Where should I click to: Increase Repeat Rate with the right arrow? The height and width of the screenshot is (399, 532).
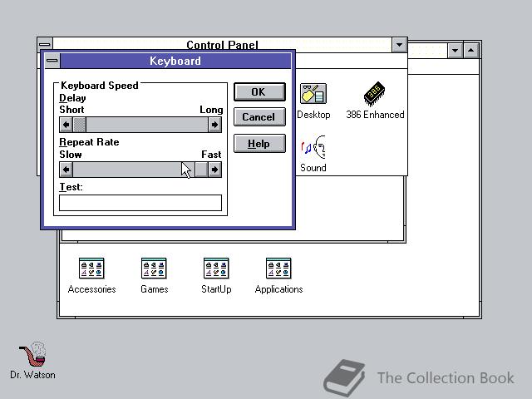[214, 170]
